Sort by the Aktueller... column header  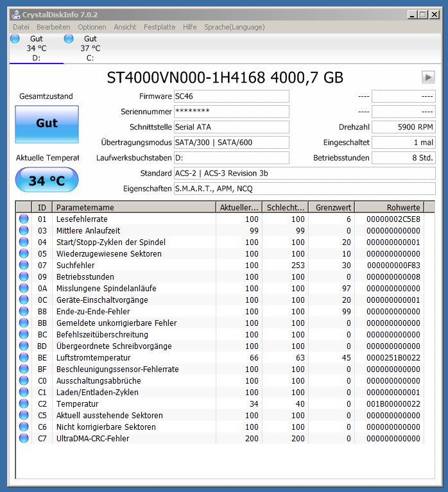tap(239, 207)
